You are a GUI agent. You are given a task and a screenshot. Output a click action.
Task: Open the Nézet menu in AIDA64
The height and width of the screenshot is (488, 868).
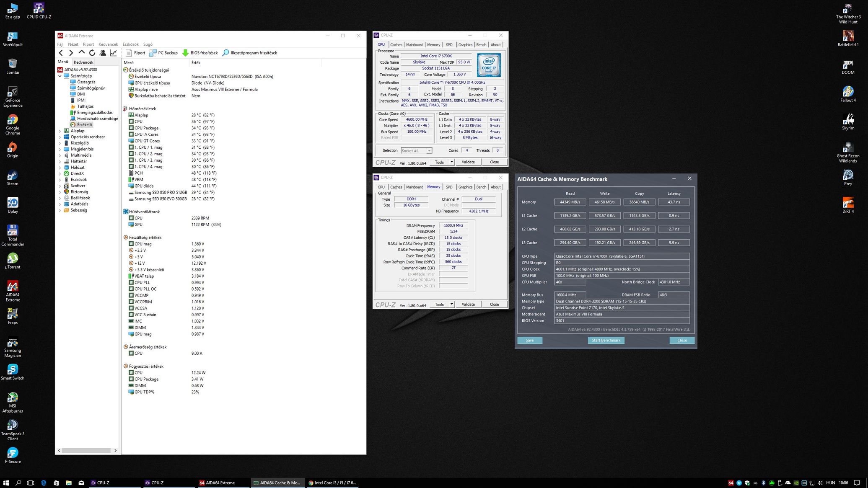point(73,44)
